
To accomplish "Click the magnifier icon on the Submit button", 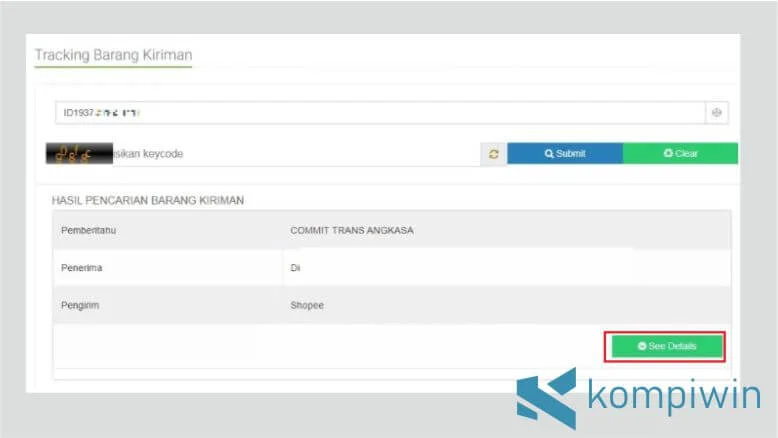I will pyautogui.click(x=549, y=154).
